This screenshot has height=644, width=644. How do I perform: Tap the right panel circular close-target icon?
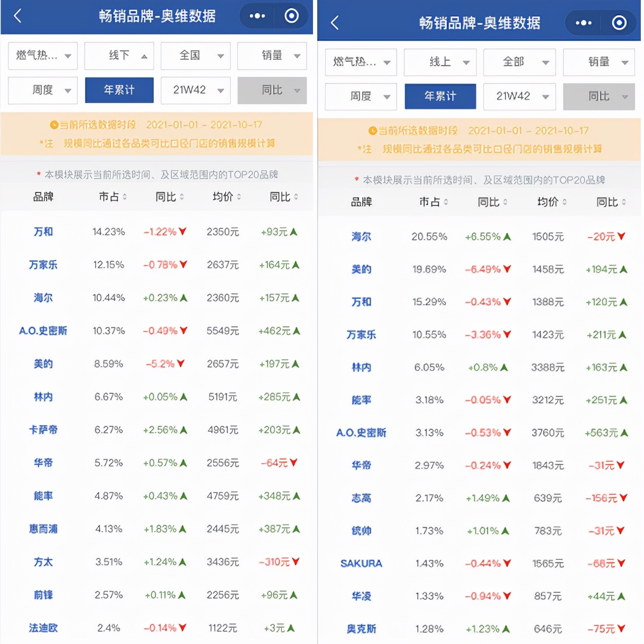[x=619, y=23]
